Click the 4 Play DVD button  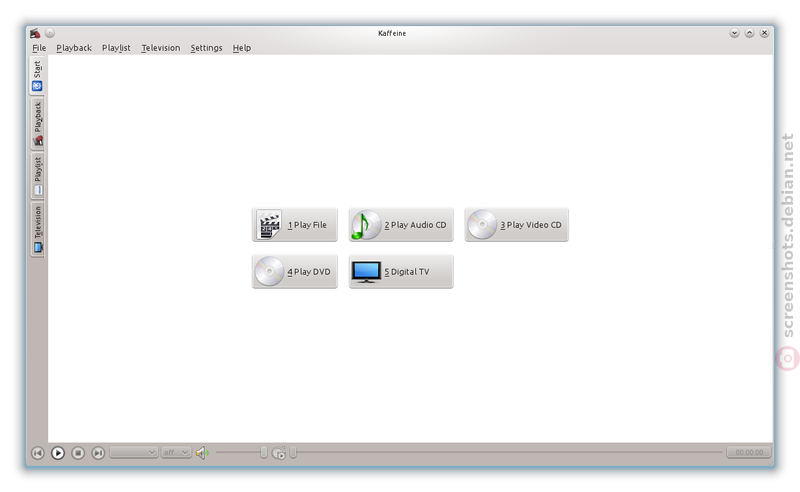point(294,272)
